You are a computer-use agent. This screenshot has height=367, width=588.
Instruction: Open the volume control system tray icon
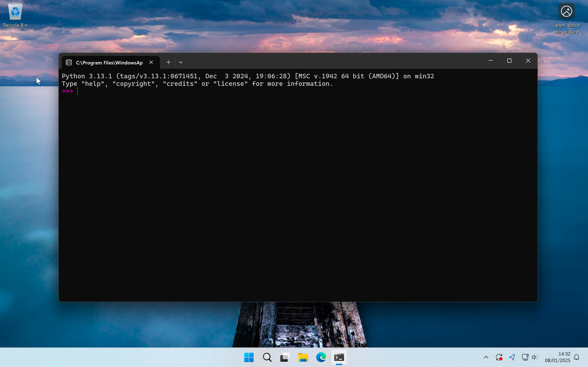coord(534,357)
